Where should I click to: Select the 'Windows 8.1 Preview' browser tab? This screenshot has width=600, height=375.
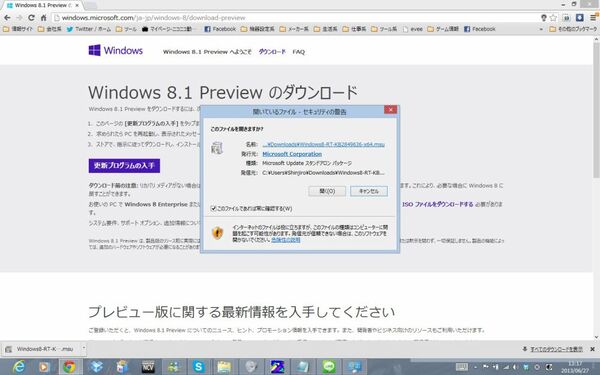41,6
